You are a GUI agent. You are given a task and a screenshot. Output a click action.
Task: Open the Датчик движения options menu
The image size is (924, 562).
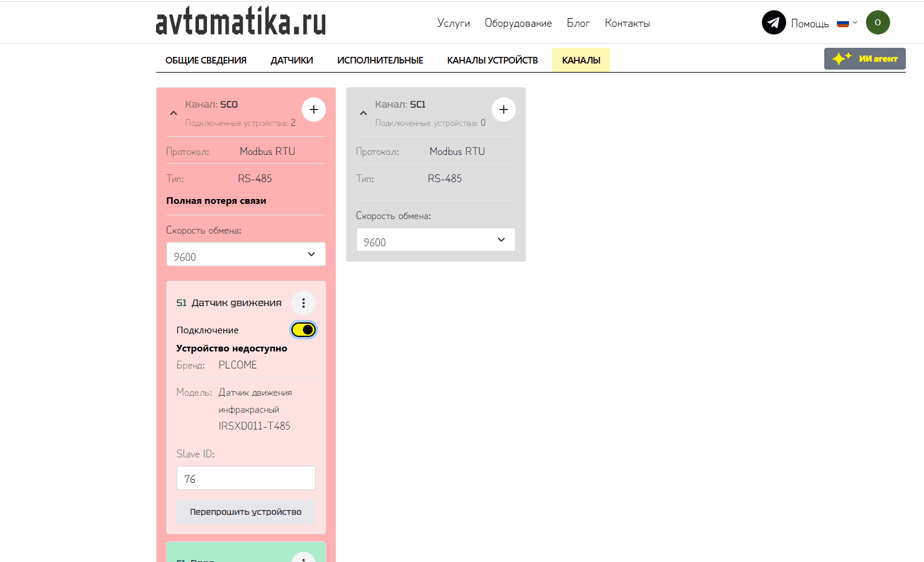click(x=304, y=303)
